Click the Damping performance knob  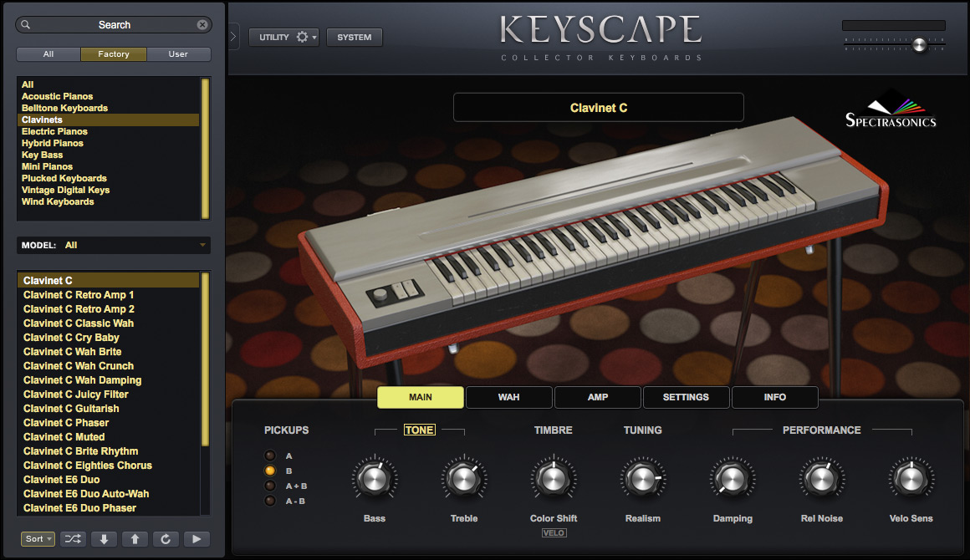click(733, 478)
